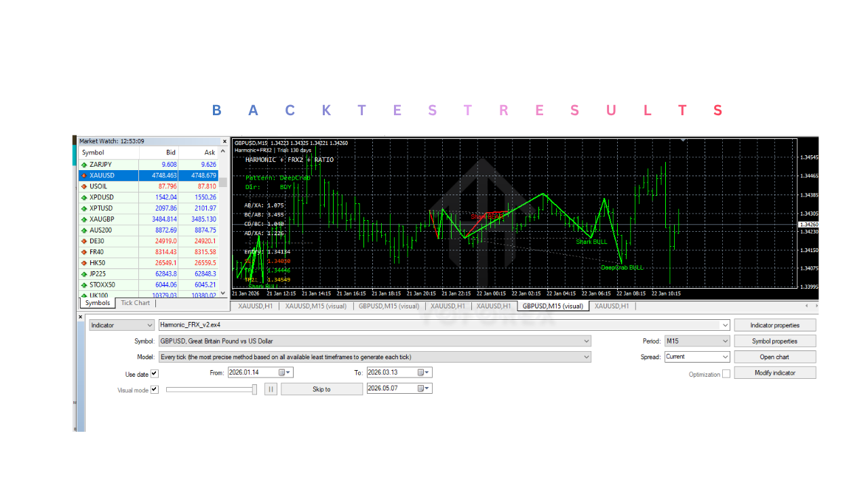Viewport: 868px width, 488px height.
Task: Click the DE30 symbol arrow icon
Action: (x=84, y=241)
